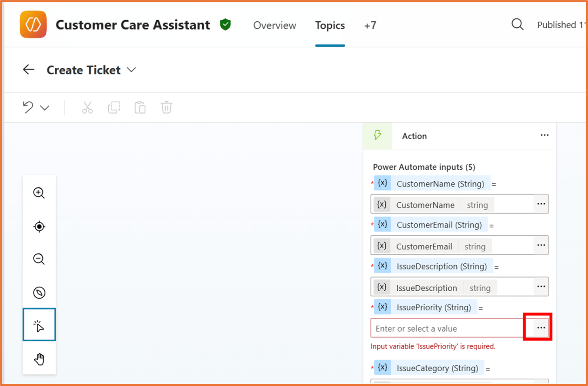The image size is (588, 386).
Task: Go back using the left arrow
Action: [29, 70]
